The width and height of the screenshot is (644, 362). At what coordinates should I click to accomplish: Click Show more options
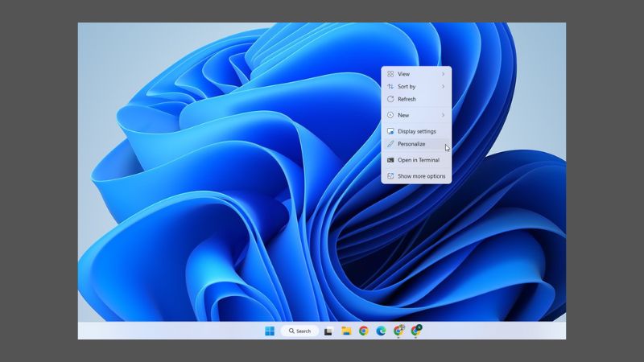[x=421, y=176]
